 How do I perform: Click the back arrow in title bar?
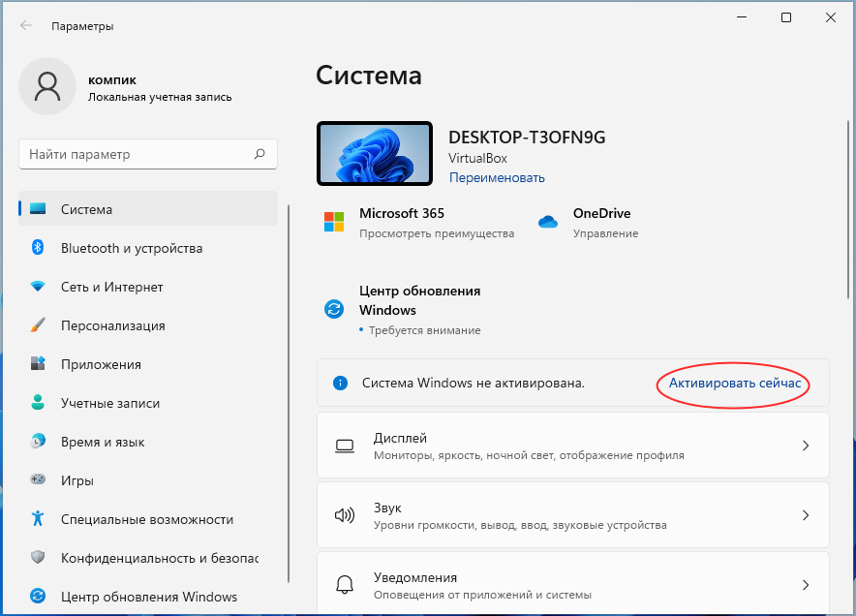pos(25,26)
